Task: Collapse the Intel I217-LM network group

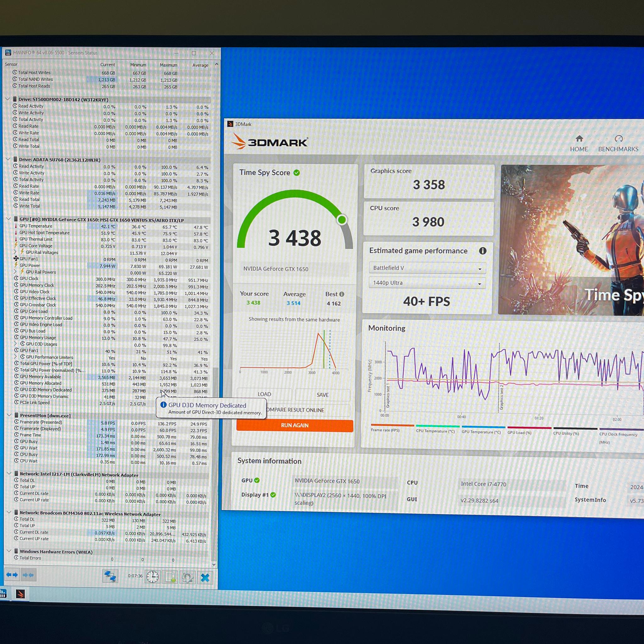Action: [9, 473]
